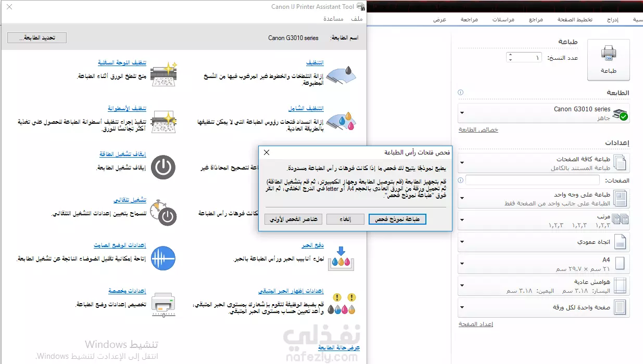This screenshot has height=364, width=643.
Task: Expand the one page per sheet dropdown
Action: pos(461,307)
